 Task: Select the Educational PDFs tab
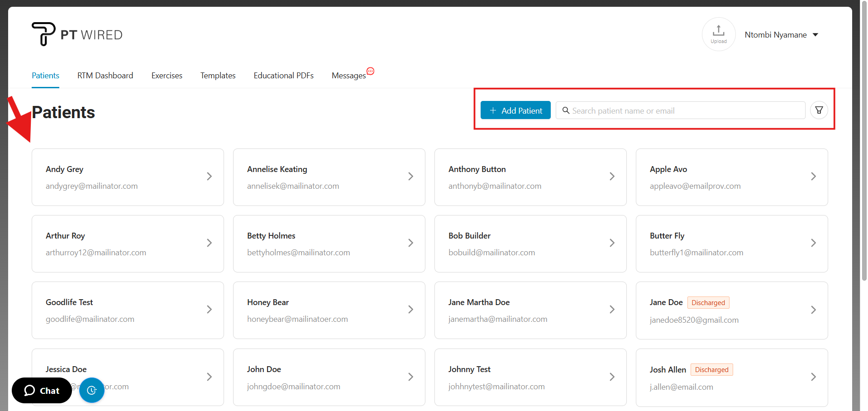[x=283, y=76]
